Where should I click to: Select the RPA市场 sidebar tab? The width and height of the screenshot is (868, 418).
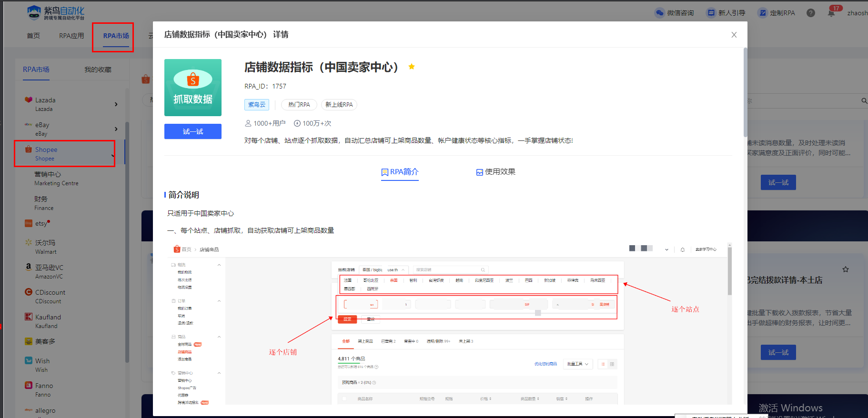pyautogui.click(x=36, y=70)
